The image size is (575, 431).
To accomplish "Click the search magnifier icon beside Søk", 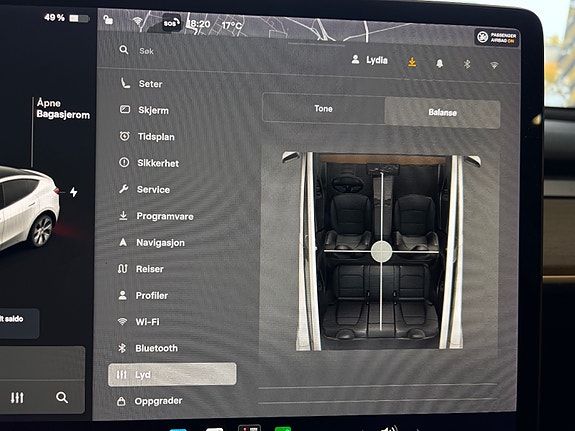I will pyautogui.click(x=124, y=50).
